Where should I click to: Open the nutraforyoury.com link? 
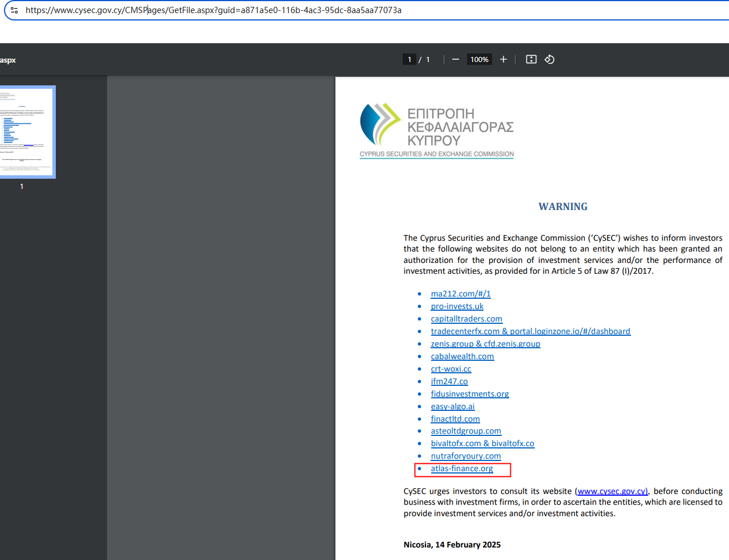click(x=466, y=456)
